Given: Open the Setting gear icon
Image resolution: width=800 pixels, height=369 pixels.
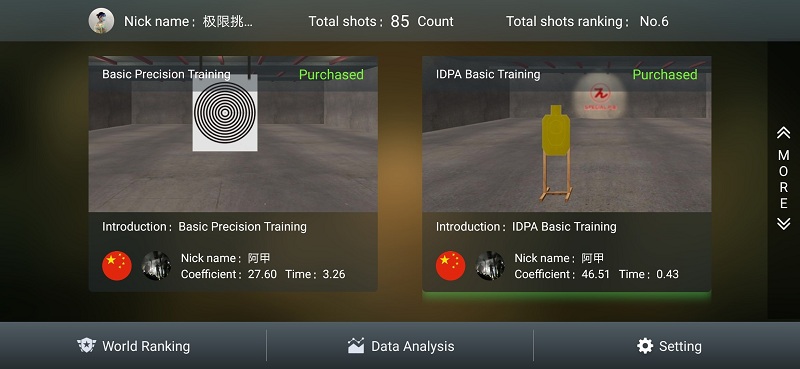Looking at the screenshot, I should click(x=645, y=346).
